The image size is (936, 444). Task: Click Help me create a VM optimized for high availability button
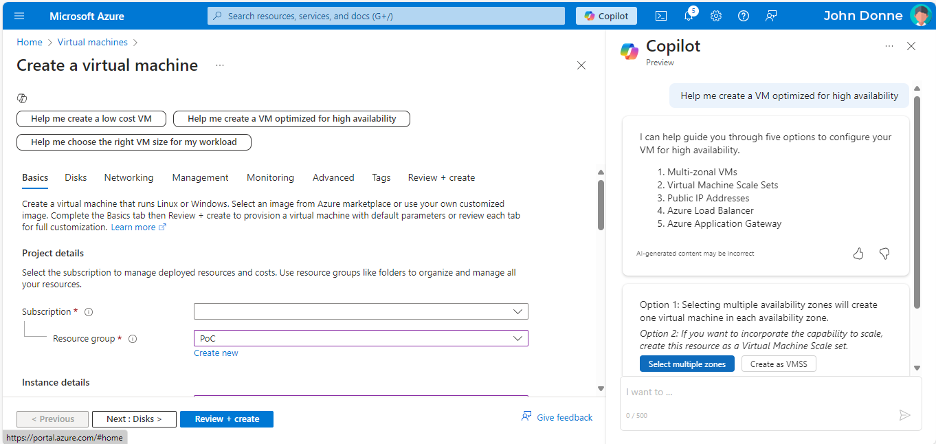click(x=292, y=119)
